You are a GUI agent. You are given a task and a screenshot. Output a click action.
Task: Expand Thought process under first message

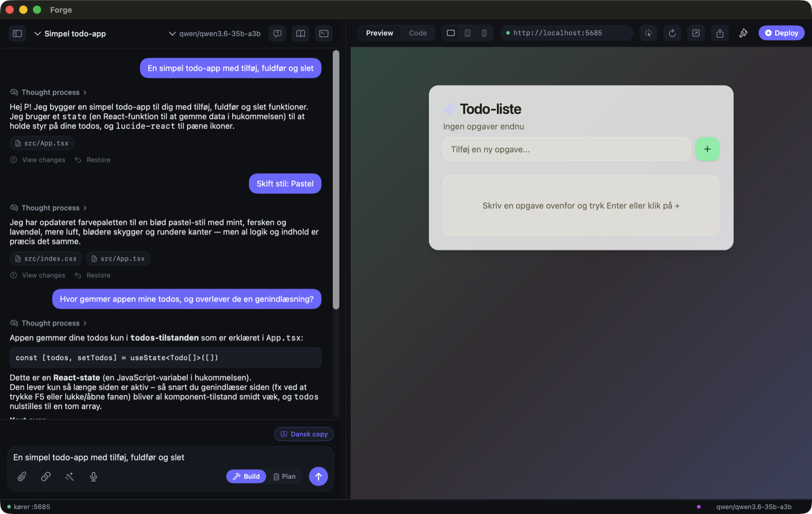tap(49, 92)
